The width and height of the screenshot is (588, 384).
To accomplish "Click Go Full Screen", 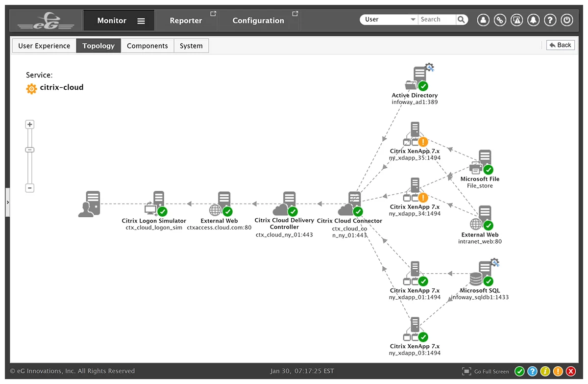I will (x=486, y=371).
